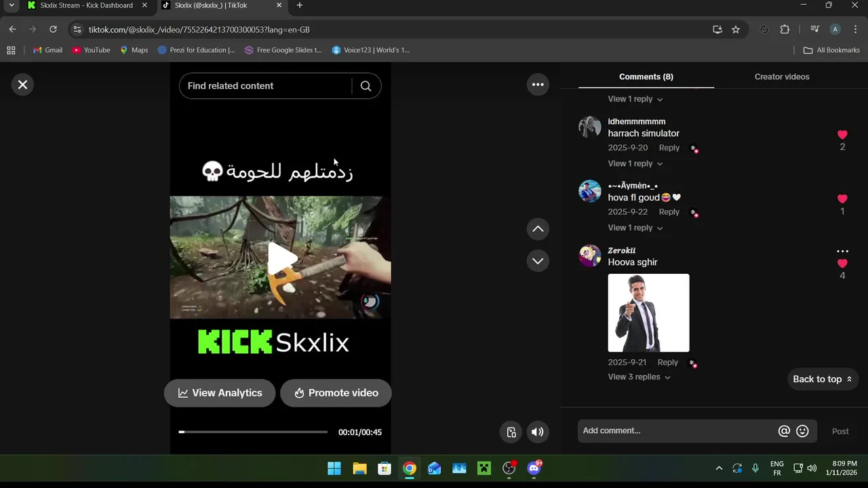
Task: Click the Post comment button
Action: click(x=840, y=431)
